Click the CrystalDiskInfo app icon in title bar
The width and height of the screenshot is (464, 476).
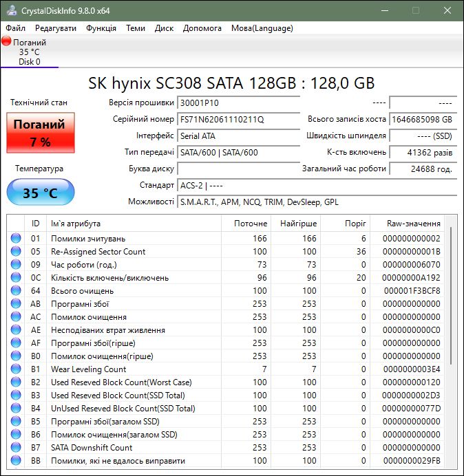[x=12, y=10]
